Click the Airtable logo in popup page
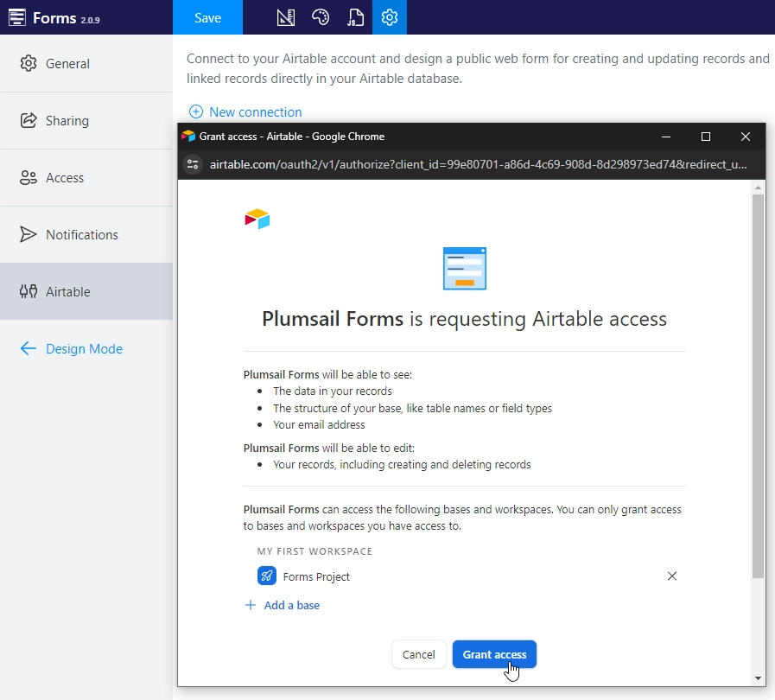This screenshot has height=700, width=775. point(257,219)
